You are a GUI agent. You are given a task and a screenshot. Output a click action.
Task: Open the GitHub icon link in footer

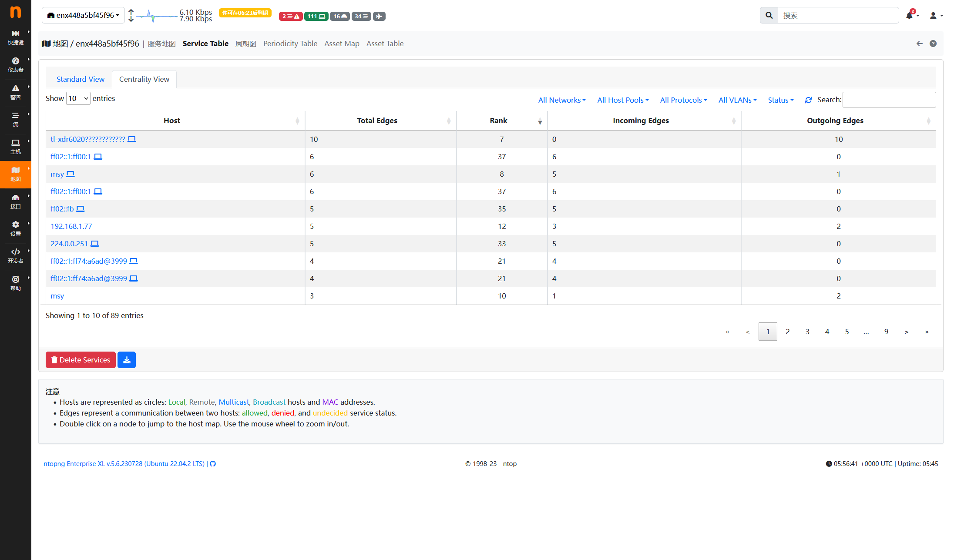(x=213, y=464)
